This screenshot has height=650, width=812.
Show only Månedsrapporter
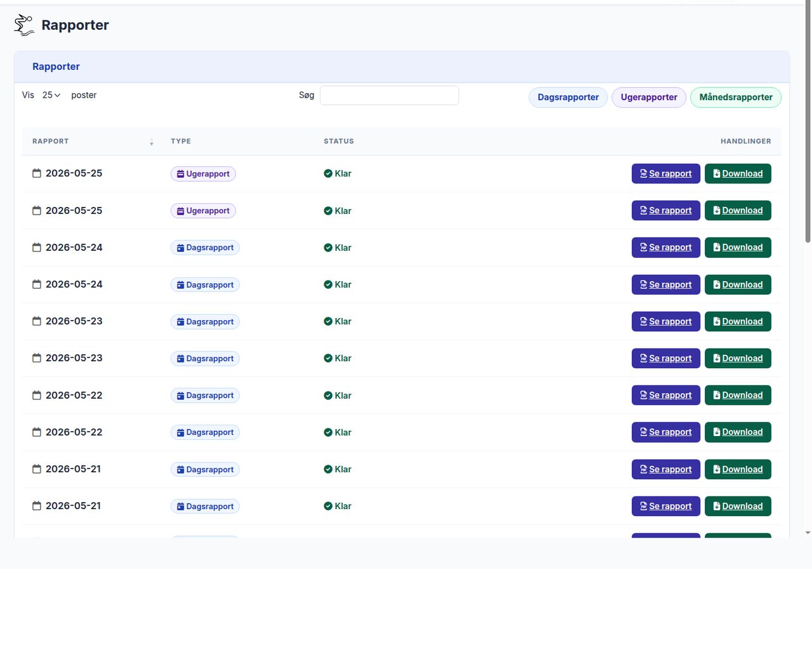click(736, 97)
